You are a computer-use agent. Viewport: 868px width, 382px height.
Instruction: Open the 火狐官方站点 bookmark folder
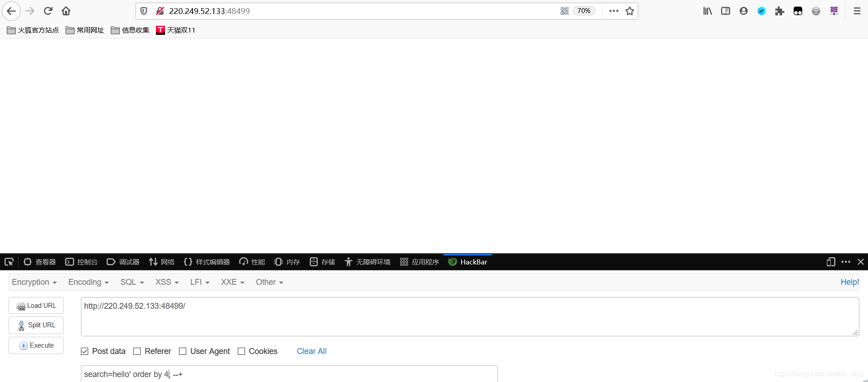pos(33,30)
